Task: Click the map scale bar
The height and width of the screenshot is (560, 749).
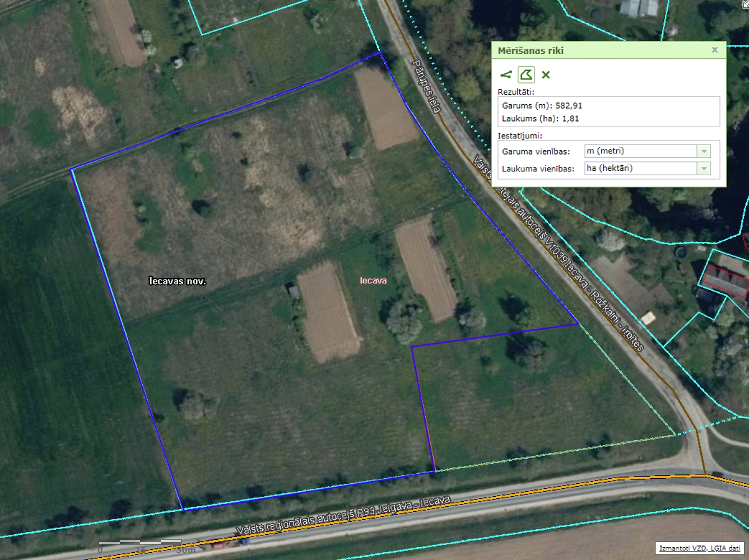Action: point(140,542)
